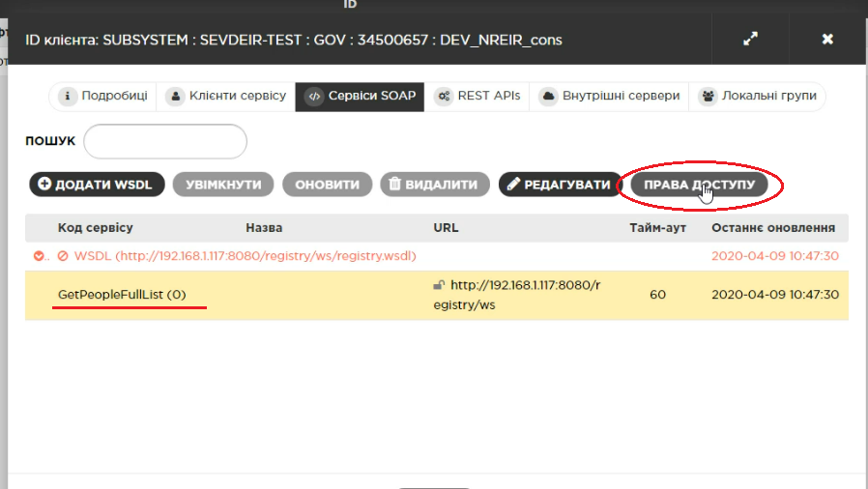Click the УВІМКНУТИ button
The height and width of the screenshot is (489, 868).
[x=223, y=185]
